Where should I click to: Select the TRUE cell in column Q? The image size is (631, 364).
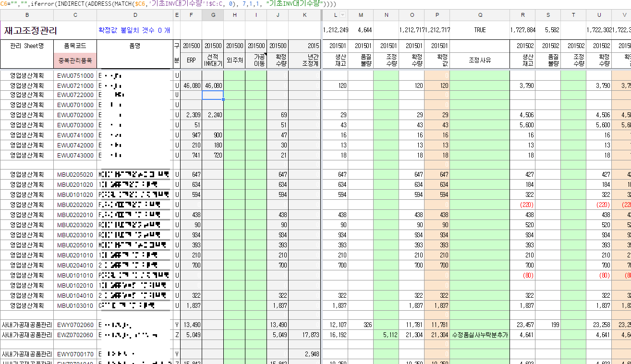click(x=480, y=30)
